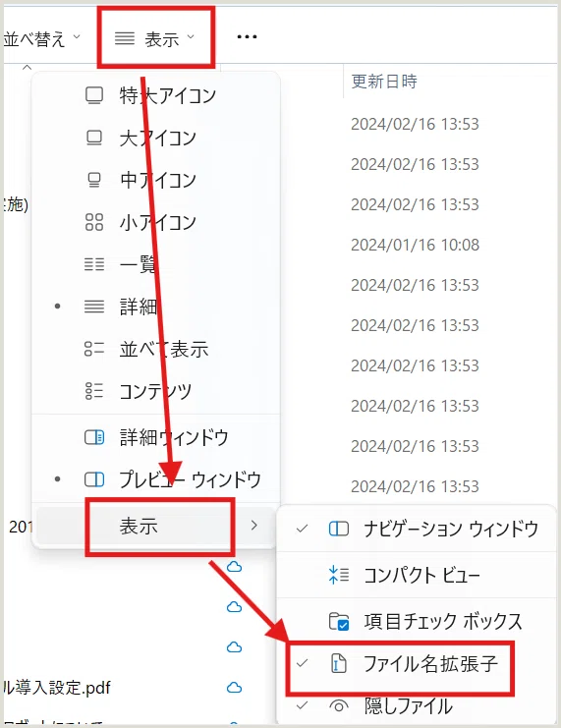Toggle ファイル名拡張子 option
The height and width of the screenshot is (728, 561).
[417, 664]
